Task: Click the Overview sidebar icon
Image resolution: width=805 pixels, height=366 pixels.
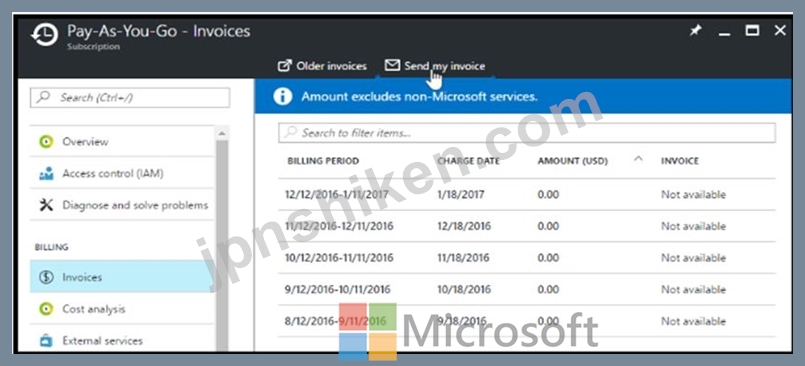Action: click(x=46, y=142)
